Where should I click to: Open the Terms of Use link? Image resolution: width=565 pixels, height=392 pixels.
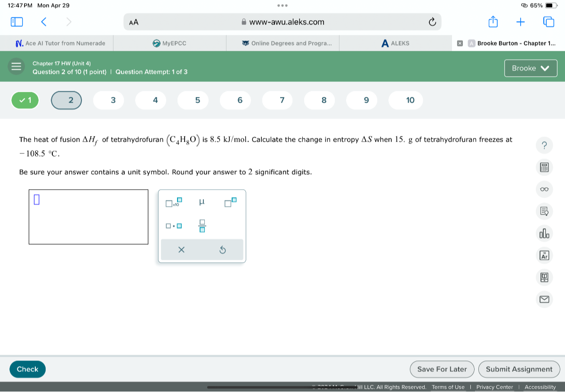pos(448,387)
